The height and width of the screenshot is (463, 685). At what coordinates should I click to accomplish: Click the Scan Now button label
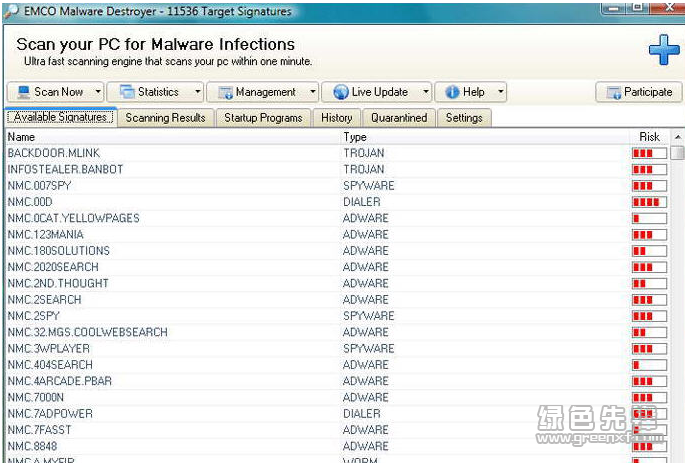coord(59,92)
